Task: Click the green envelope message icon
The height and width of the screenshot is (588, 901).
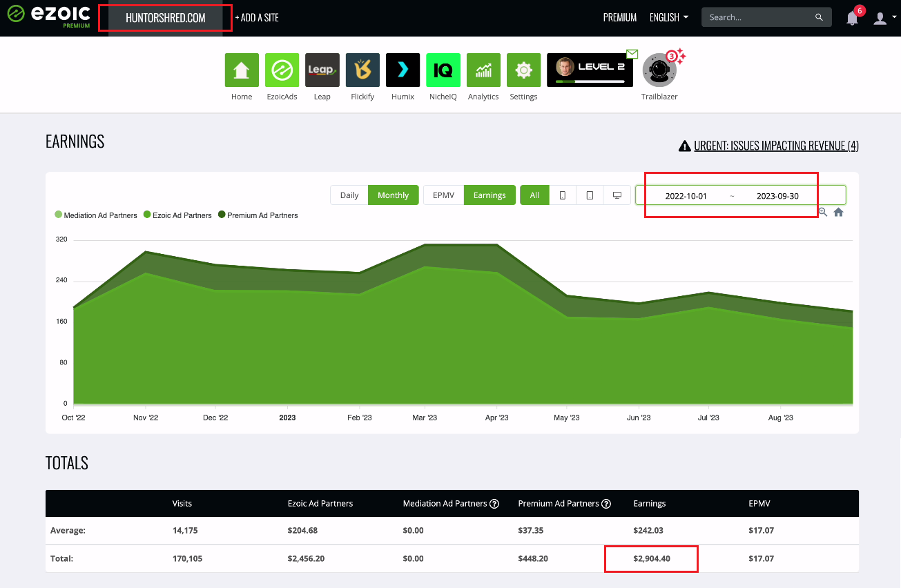Action: tap(632, 53)
